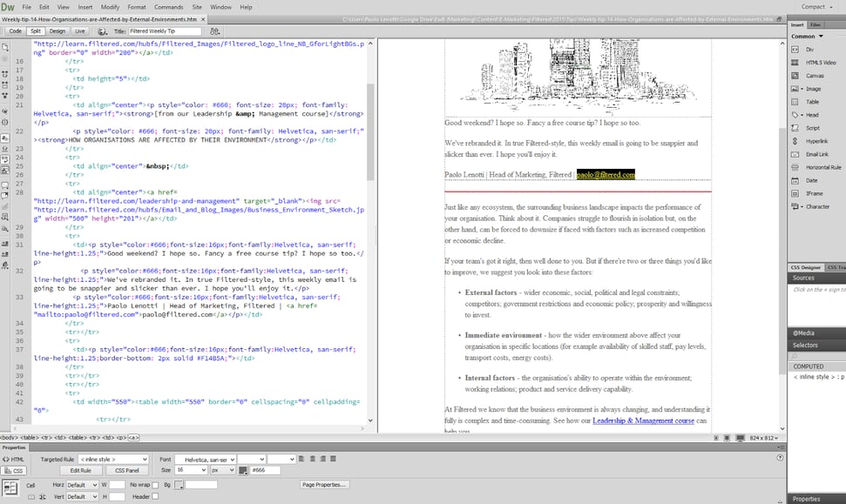Insert an Image from the Insert panel
The height and width of the screenshot is (504, 846).
coord(807,89)
